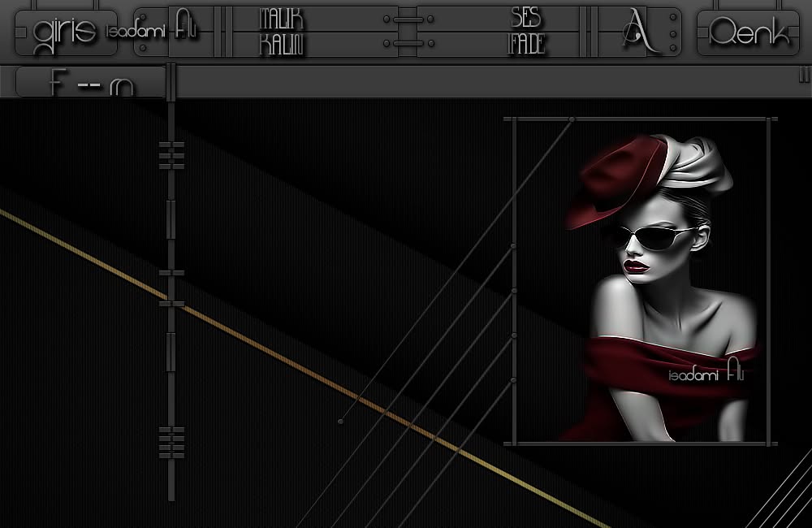The width and height of the screenshot is (812, 528).
Task: Click the middle round dot beside the A icon
Action: 672,34
